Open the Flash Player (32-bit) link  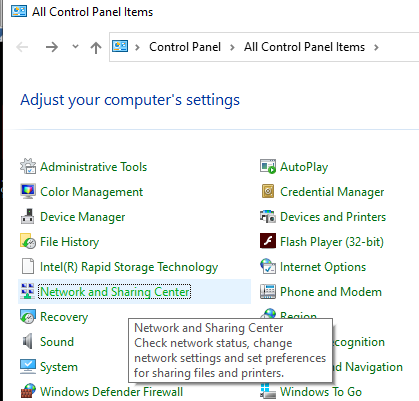(332, 242)
